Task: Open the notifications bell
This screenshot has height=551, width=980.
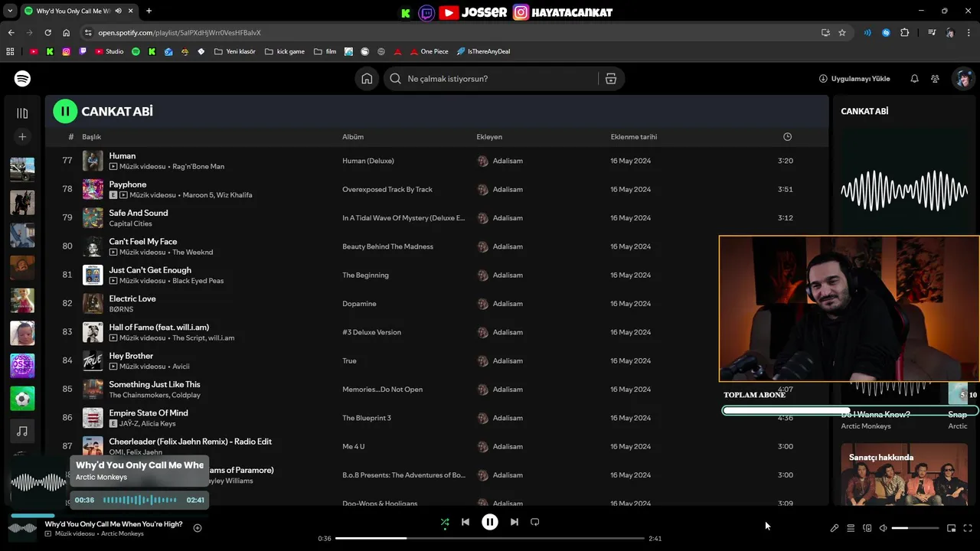Action: 914,79
